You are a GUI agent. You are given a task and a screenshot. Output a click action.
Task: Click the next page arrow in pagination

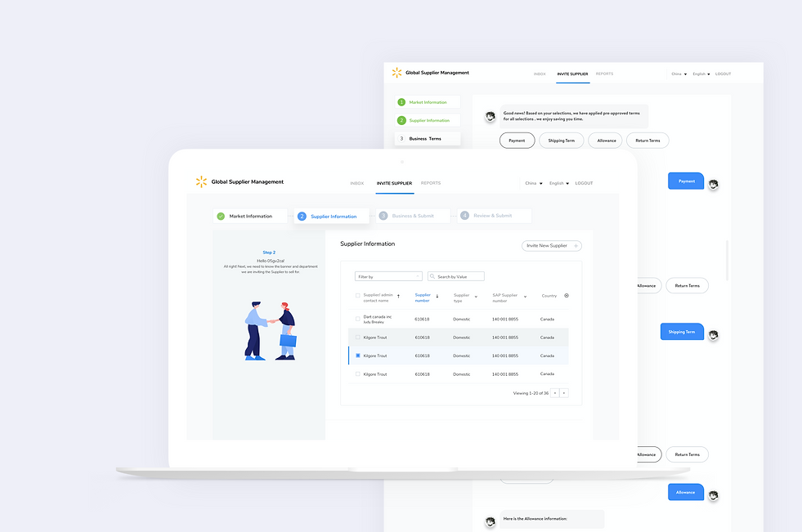click(564, 393)
